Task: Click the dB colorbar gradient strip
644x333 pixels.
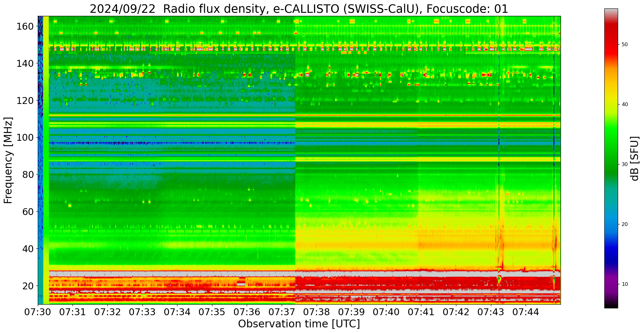Action: tap(611, 158)
